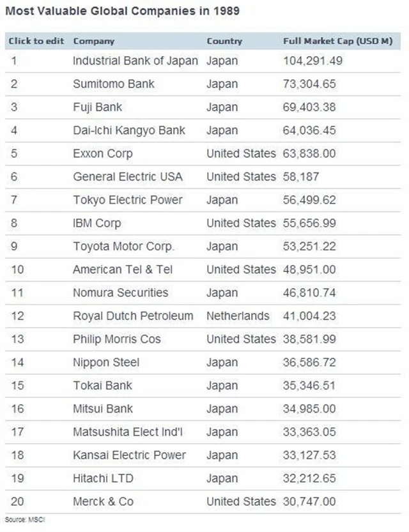Click the Sumitomo Bank company name
The image size is (409, 532).
113,84
